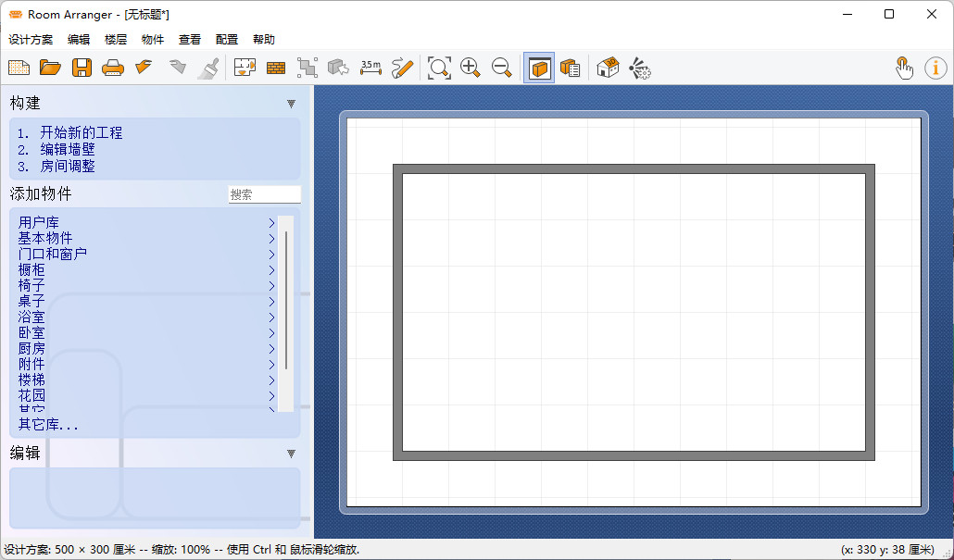
Task: Open the room dimensions floor plan icon
Action: tap(245, 68)
